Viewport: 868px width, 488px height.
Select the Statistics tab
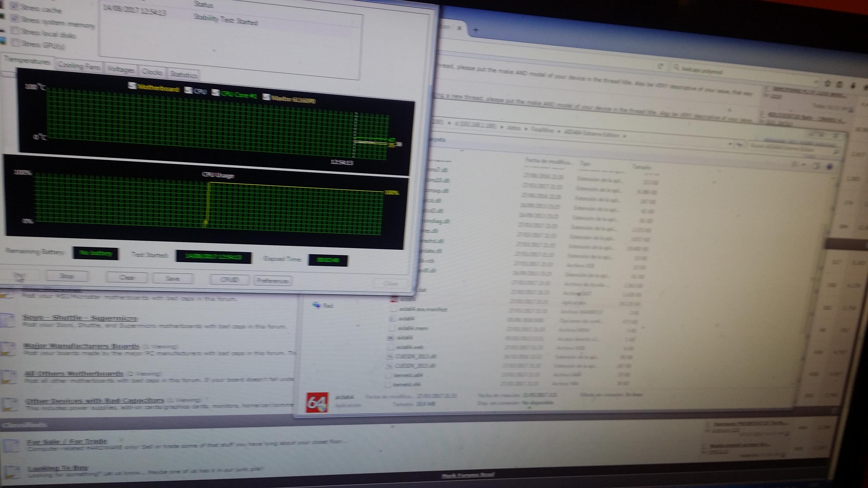click(183, 74)
